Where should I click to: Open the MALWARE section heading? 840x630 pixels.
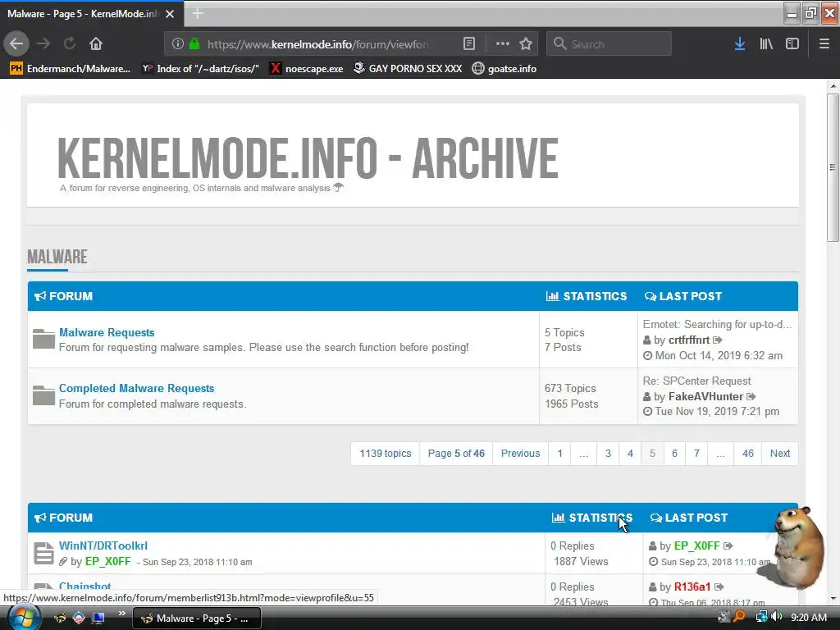pyautogui.click(x=57, y=257)
